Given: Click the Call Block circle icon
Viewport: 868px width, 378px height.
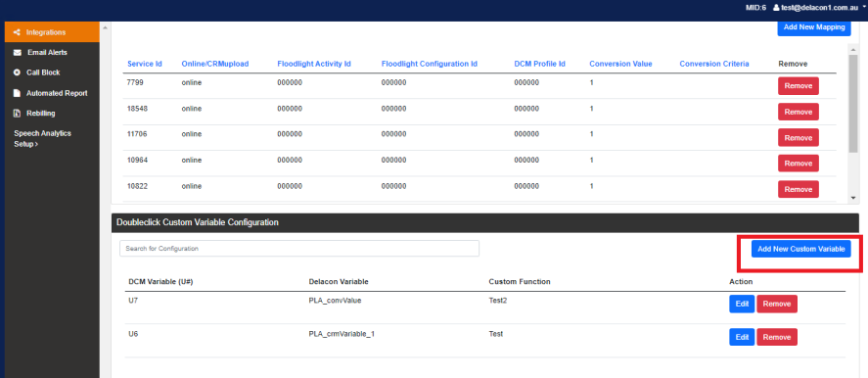Looking at the screenshot, I should pos(17,72).
